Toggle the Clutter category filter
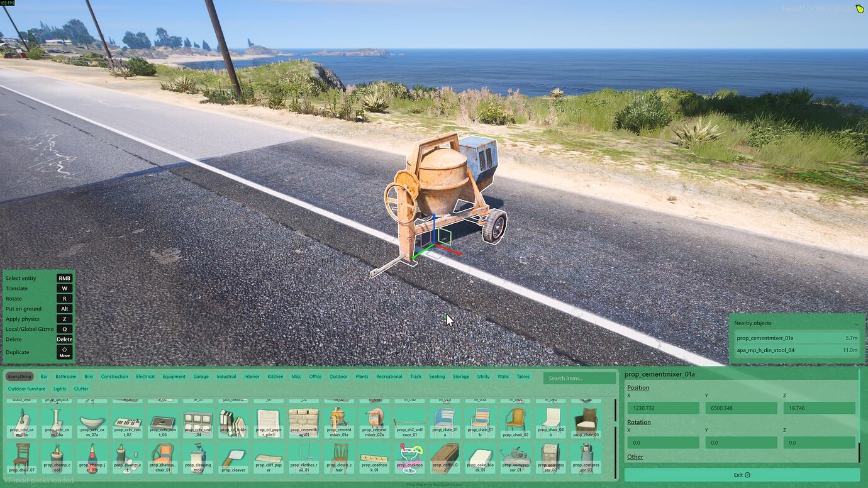Image resolution: width=868 pixels, height=488 pixels. click(81, 389)
